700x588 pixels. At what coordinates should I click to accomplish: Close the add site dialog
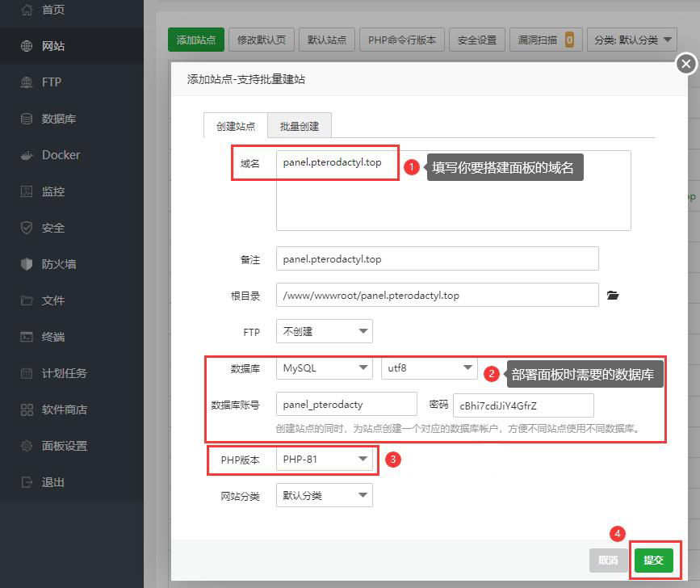click(685, 64)
